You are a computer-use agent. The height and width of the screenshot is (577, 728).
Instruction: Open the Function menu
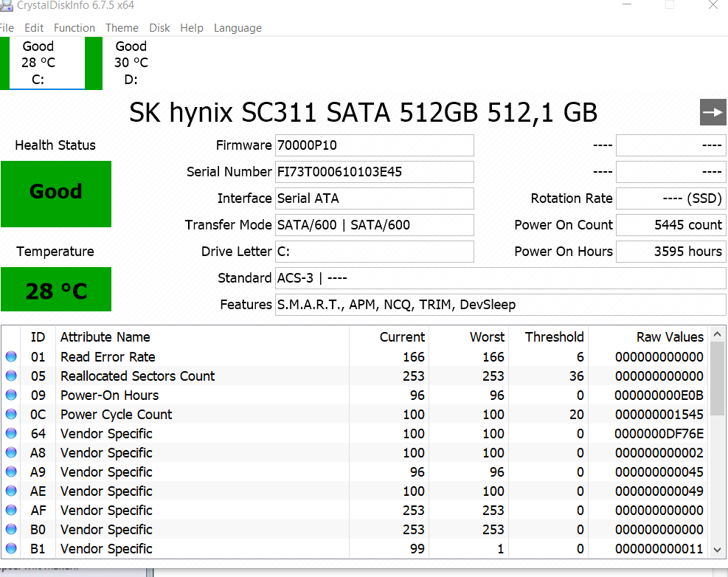pyautogui.click(x=74, y=28)
